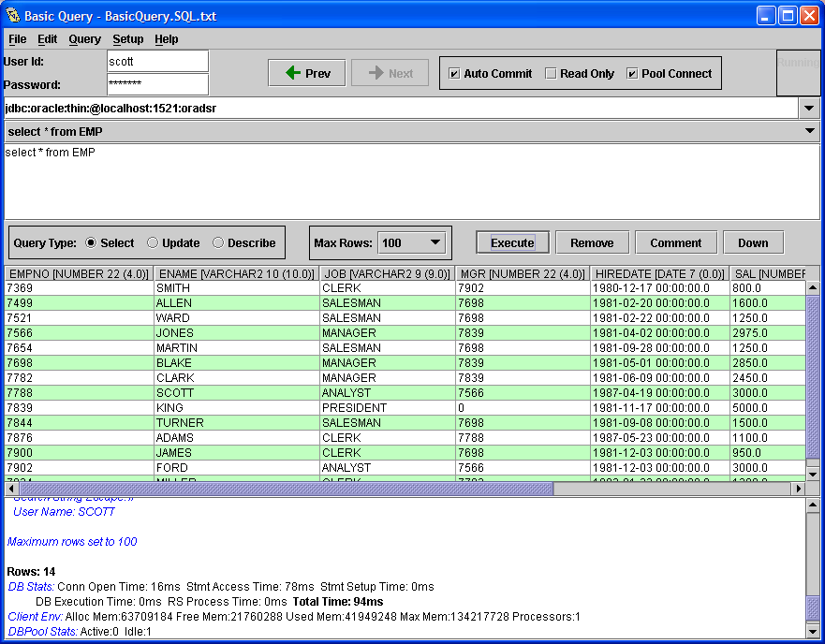Click the message log down scroll arrow
Image resolution: width=825 pixels, height=644 pixels.
[x=813, y=632]
